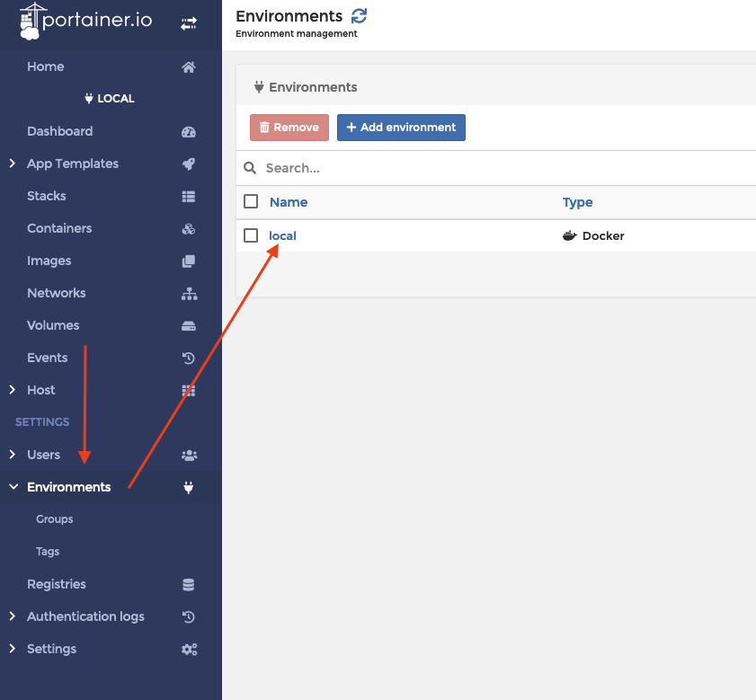This screenshot has height=700, width=756.
Task: Click the Volumes drive icon
Action: click(189, 326)
